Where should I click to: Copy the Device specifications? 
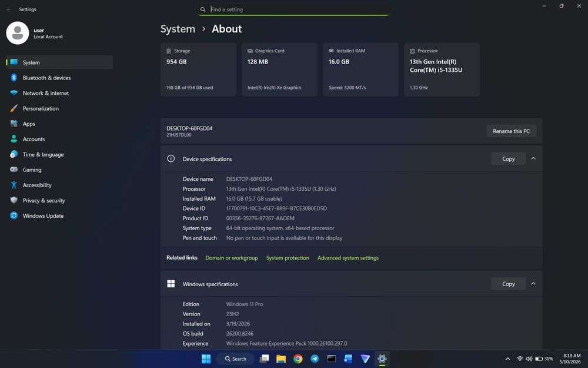(508, 159)
